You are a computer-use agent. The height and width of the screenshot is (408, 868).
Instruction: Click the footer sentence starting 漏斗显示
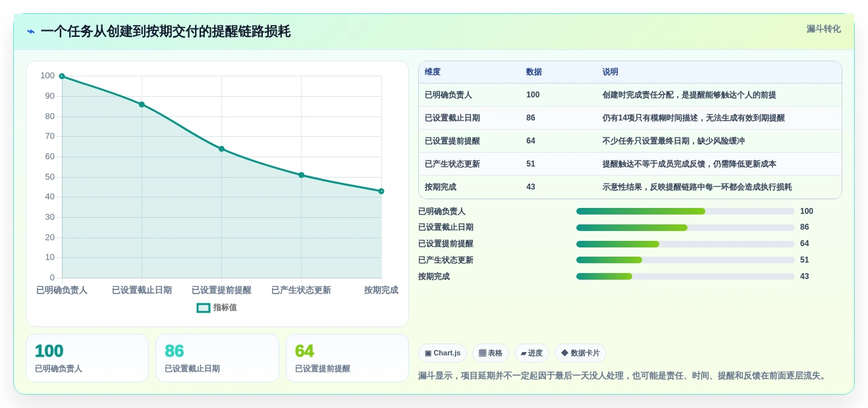tap(624, 376)
